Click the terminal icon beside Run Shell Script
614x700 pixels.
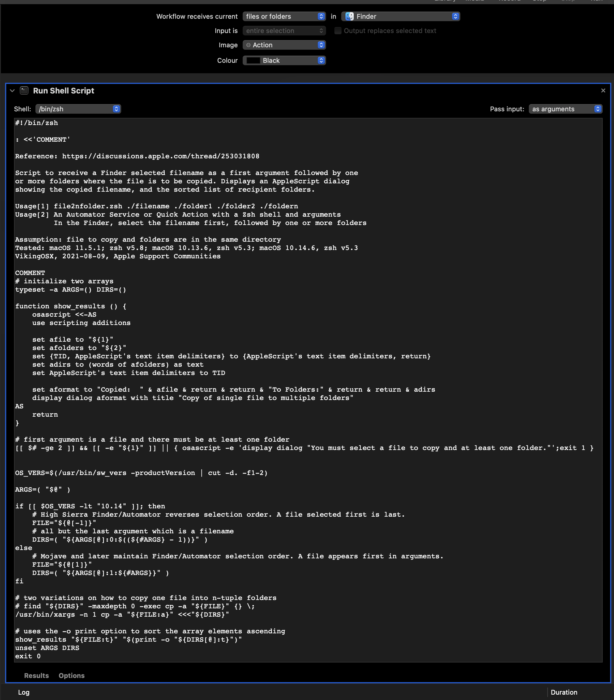pos(24,90)
